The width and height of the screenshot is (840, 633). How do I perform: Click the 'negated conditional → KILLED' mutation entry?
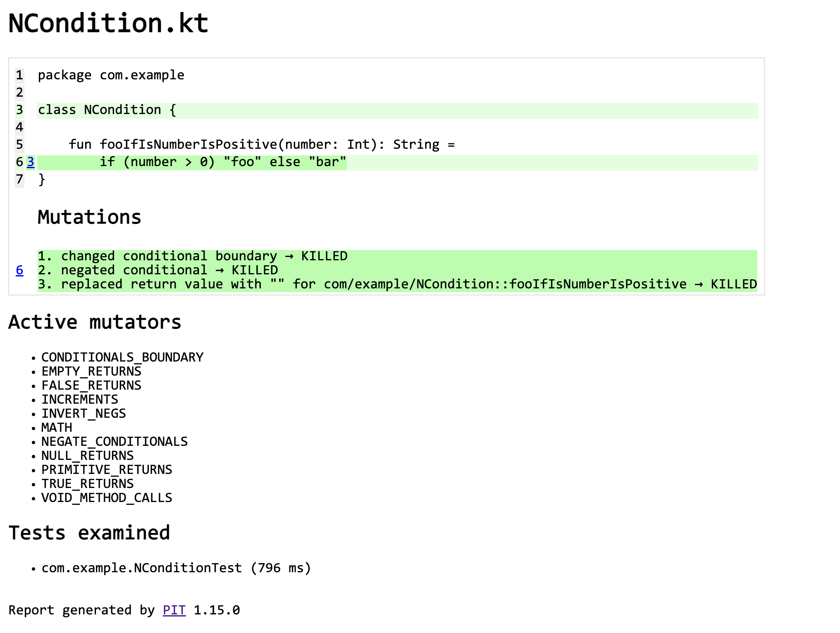coord(158,270)
